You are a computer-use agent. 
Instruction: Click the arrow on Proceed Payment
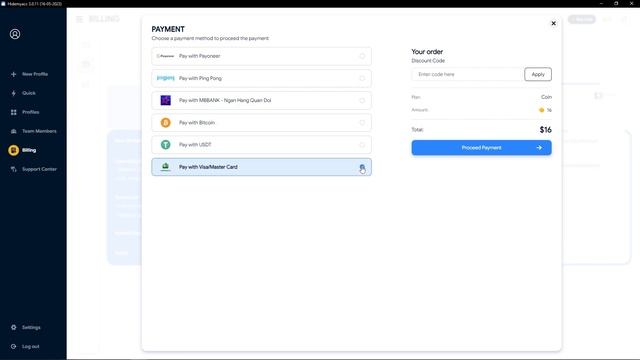539,148
